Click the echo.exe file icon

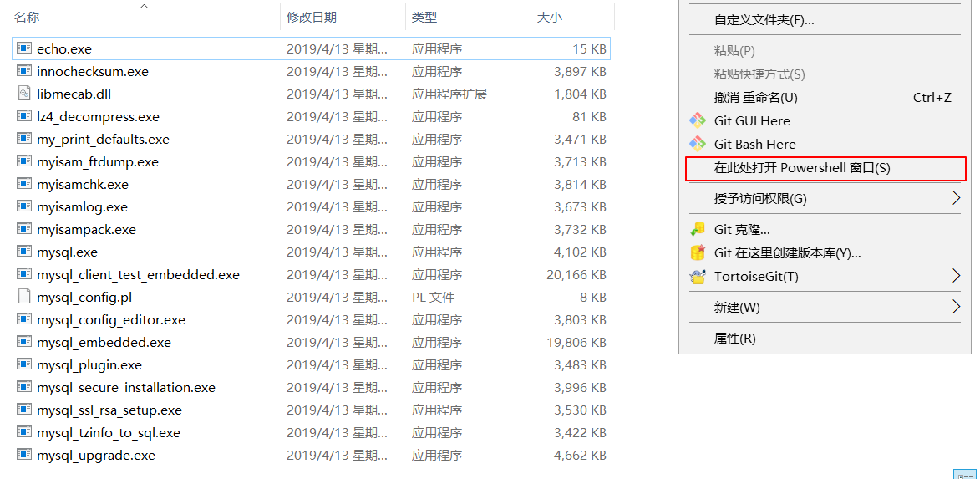pyautogui.click(x=24, y=48)
